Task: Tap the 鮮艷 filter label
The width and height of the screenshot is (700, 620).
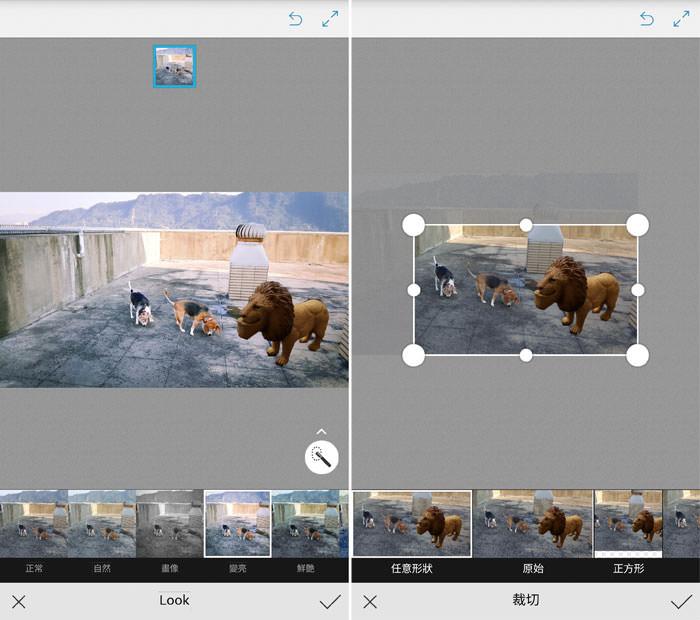Action: pos(306,568)
